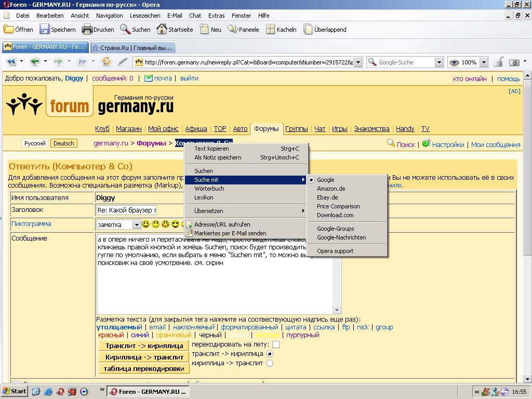This screenshot has height=399, width=532.
Task: Apply 'пурпурный' text color markup
Action: pos(303,335)
